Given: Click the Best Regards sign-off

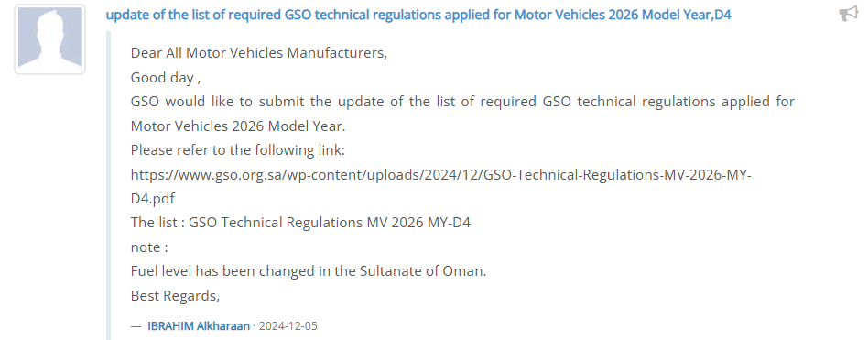Looking at the screenshot, I should pyautogui.click(x=175, y=296).
